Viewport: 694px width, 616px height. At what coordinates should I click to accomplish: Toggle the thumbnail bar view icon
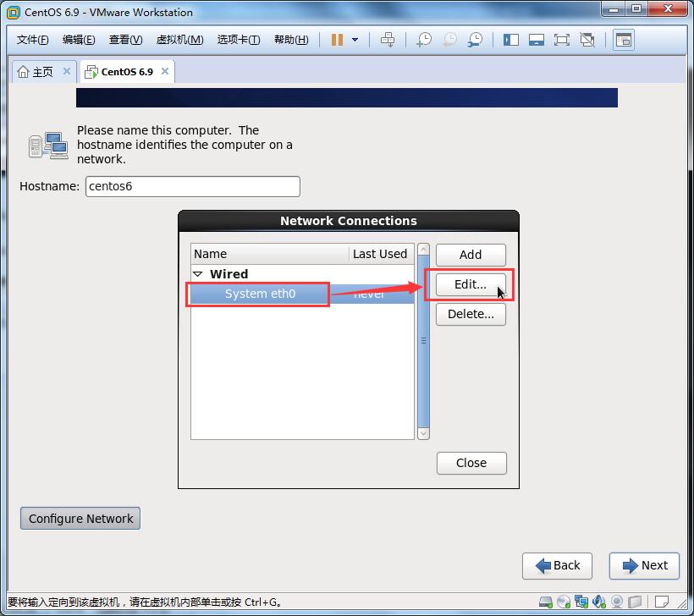(x=537, y=40)
